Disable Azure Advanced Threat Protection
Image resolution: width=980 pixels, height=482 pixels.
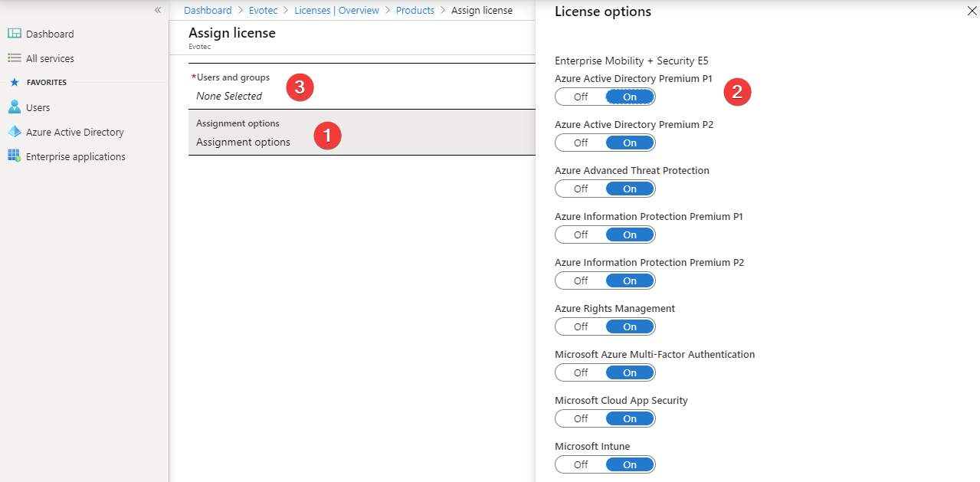581,188
